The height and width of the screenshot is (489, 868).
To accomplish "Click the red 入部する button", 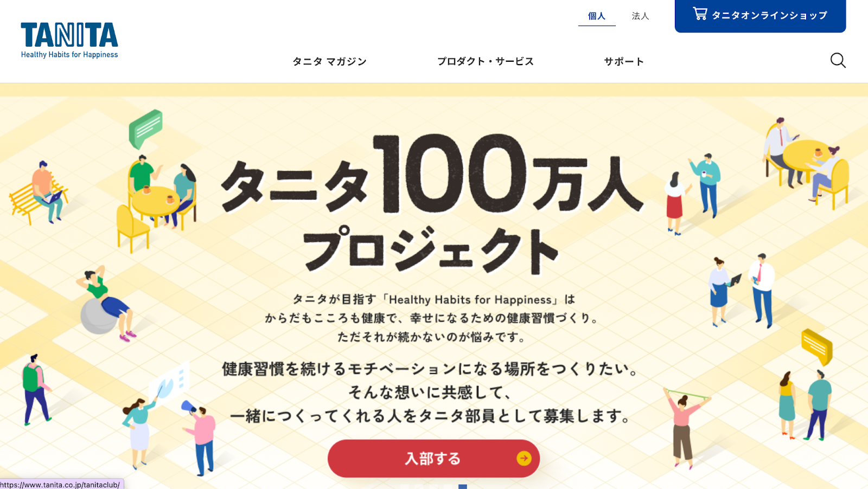I will click(433, 459).
